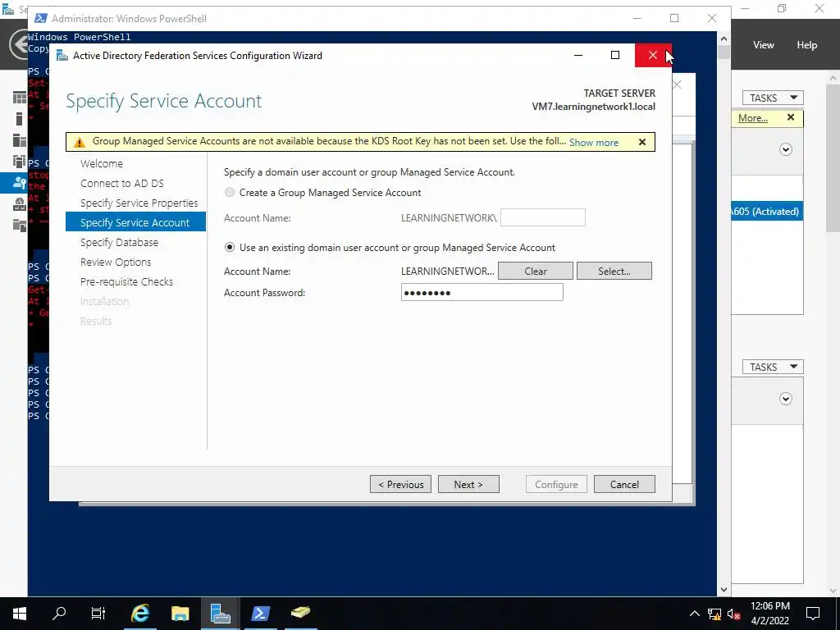Select Create a Group Managed Service Account

pos(230,192)
